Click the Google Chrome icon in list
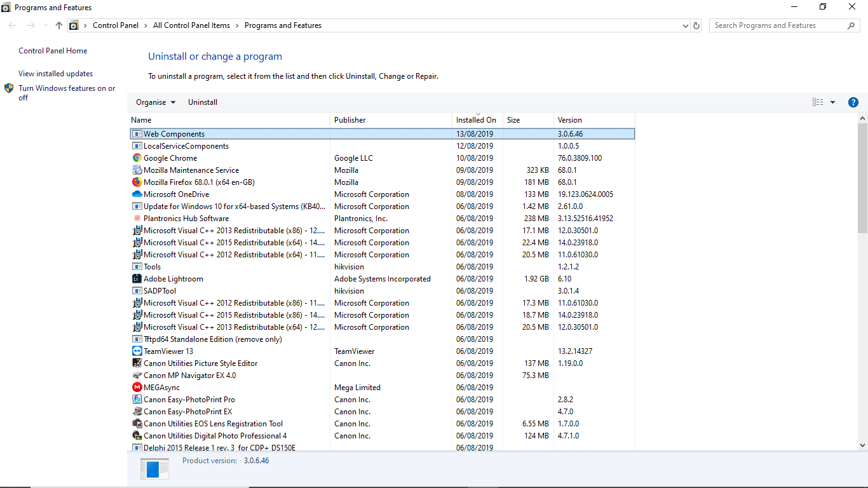The image size is (868, 488). (137, 158)
